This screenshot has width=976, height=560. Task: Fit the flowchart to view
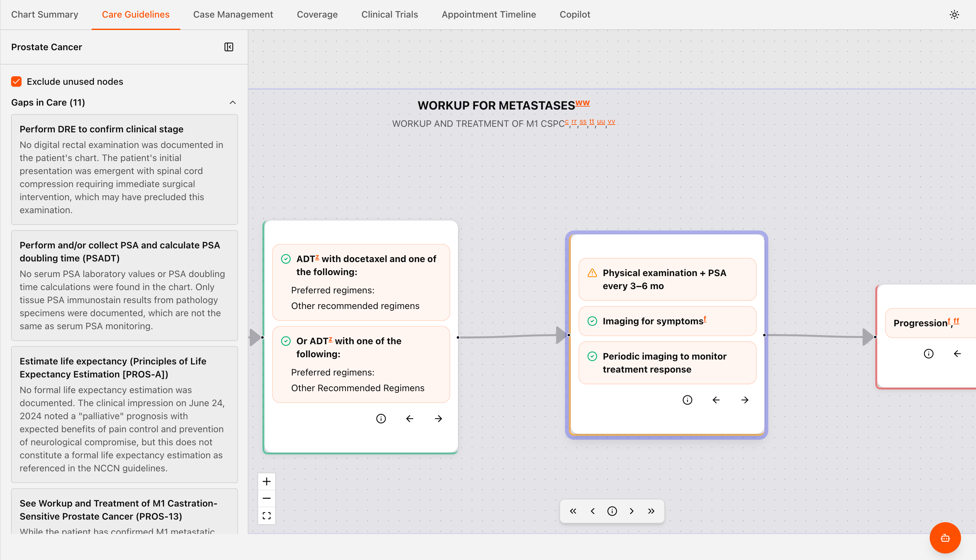pos(267,515)
